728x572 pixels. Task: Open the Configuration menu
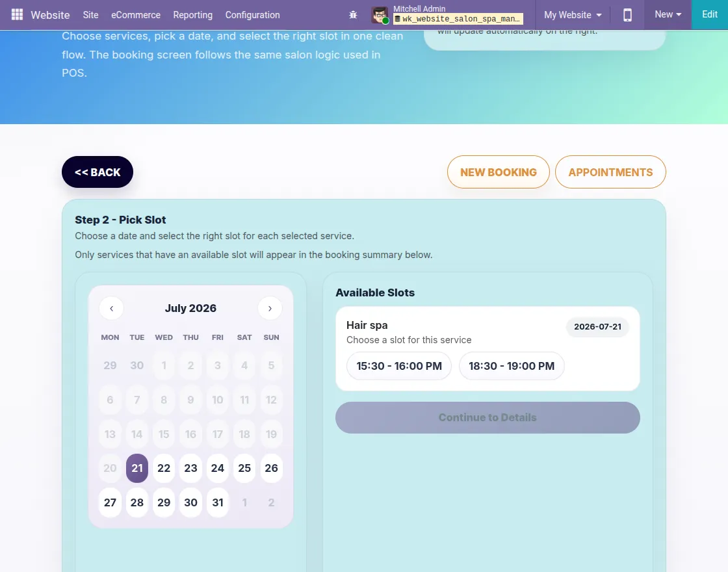pos(253,15)
